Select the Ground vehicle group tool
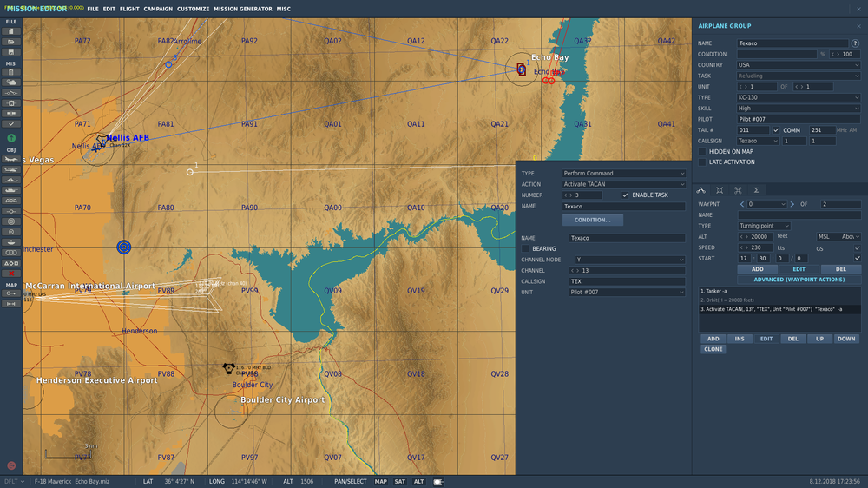The width and height of the screenshot is (868, 488). tap(11, 190)
